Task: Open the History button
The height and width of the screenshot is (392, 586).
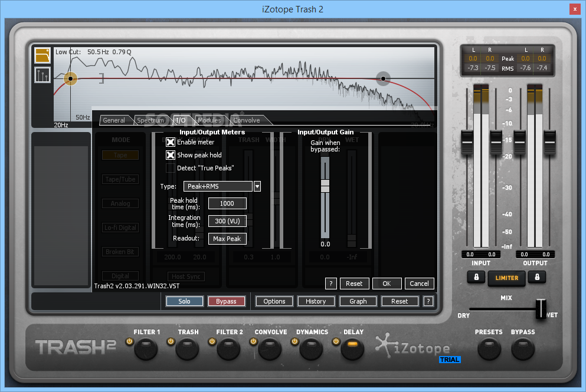Action: tap(316, 301)
